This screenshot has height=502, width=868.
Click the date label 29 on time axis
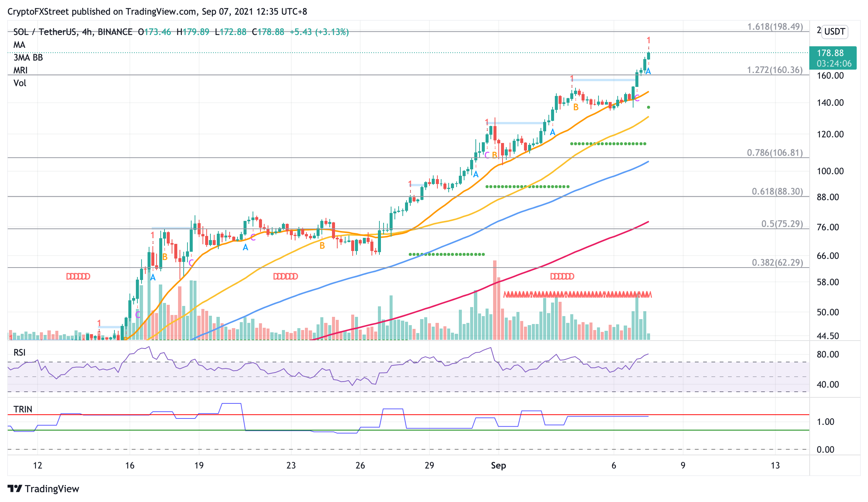tap(429, 465)
